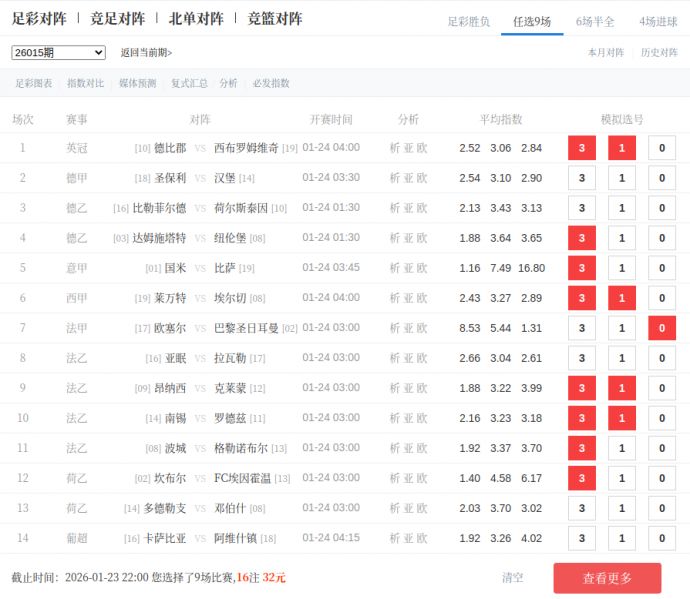Click the 返回当前期 link
The height and width of the screenshot is (599, 690).
coord(146,53)
